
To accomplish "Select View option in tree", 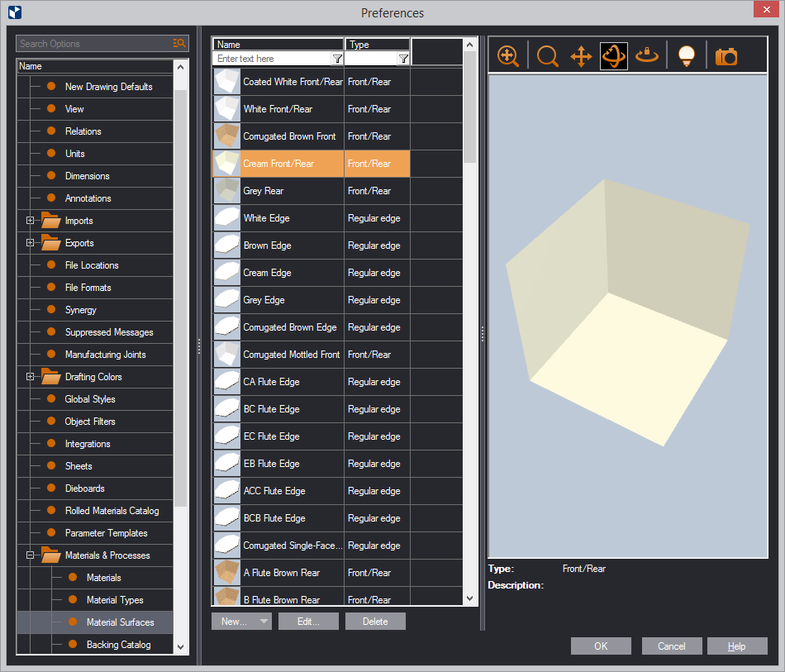I will click(x=74, y=108).
